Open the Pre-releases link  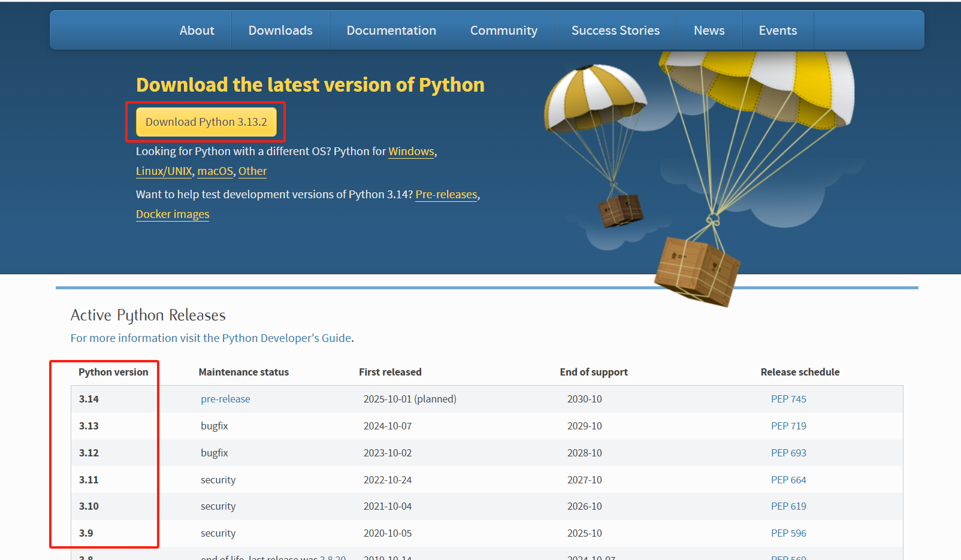(446, 195)
